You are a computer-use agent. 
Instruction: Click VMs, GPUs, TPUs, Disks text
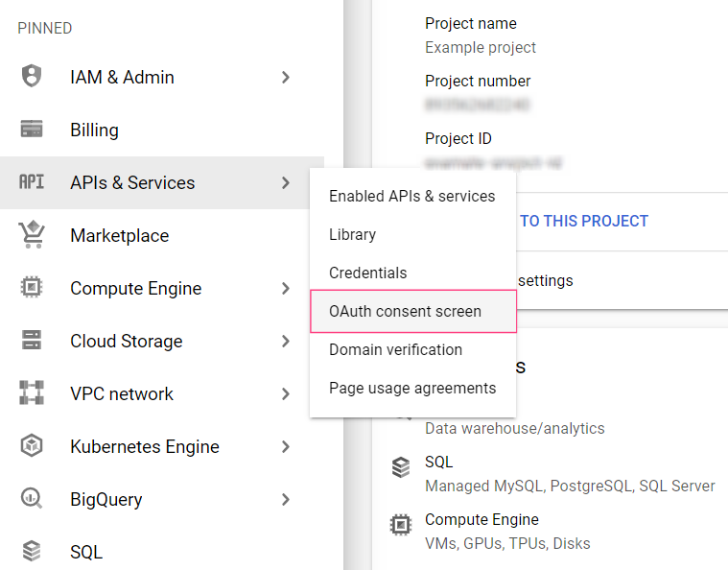click(507, 543)
